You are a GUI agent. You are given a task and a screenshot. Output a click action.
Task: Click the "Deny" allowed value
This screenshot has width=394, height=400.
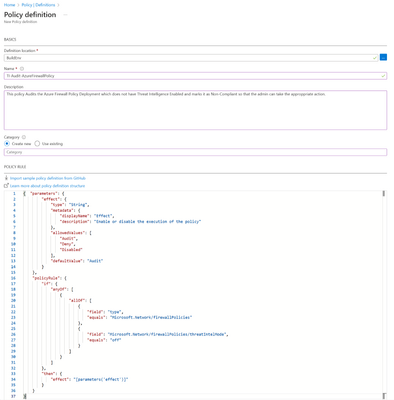click(67, 244)
